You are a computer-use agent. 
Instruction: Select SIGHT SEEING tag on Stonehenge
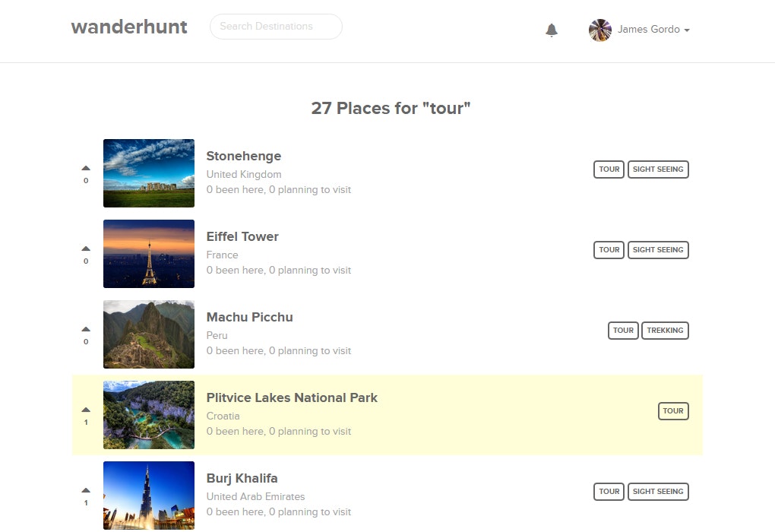click(658, 169)
